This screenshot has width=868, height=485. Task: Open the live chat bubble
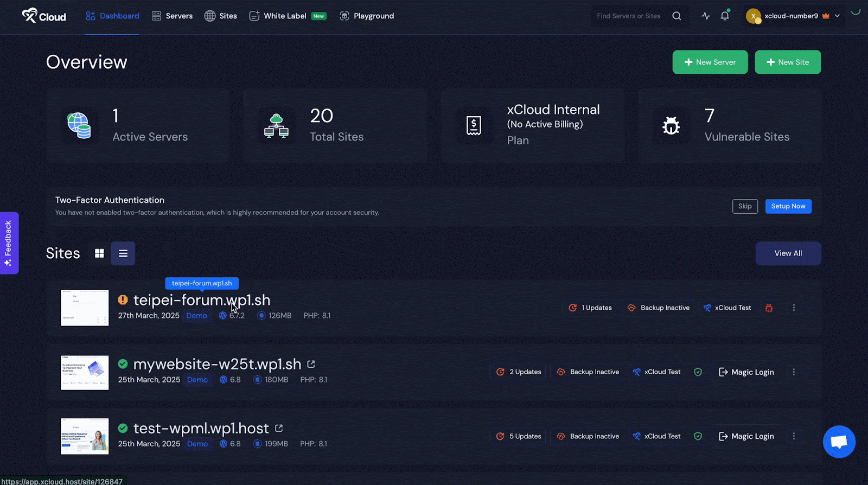839,442
